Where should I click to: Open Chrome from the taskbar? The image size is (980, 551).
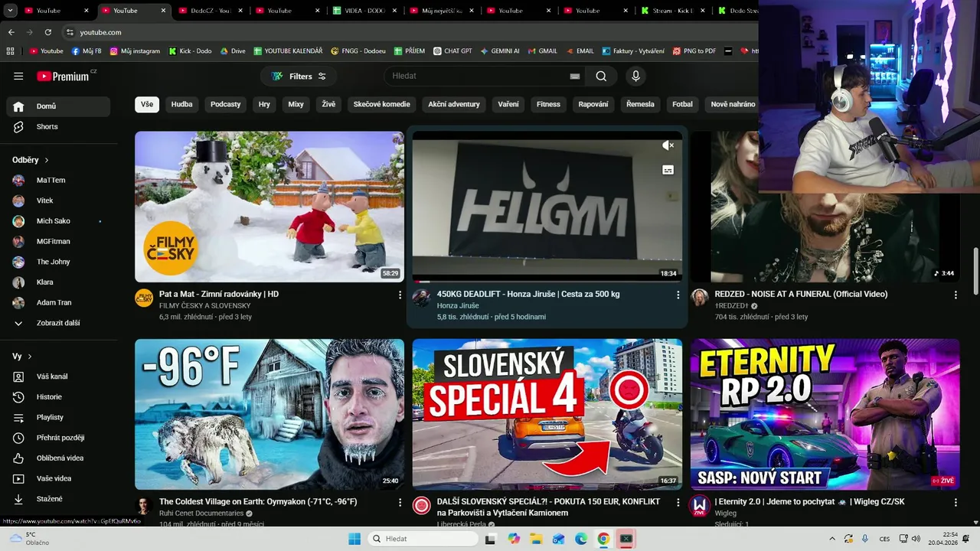[603, 539]
